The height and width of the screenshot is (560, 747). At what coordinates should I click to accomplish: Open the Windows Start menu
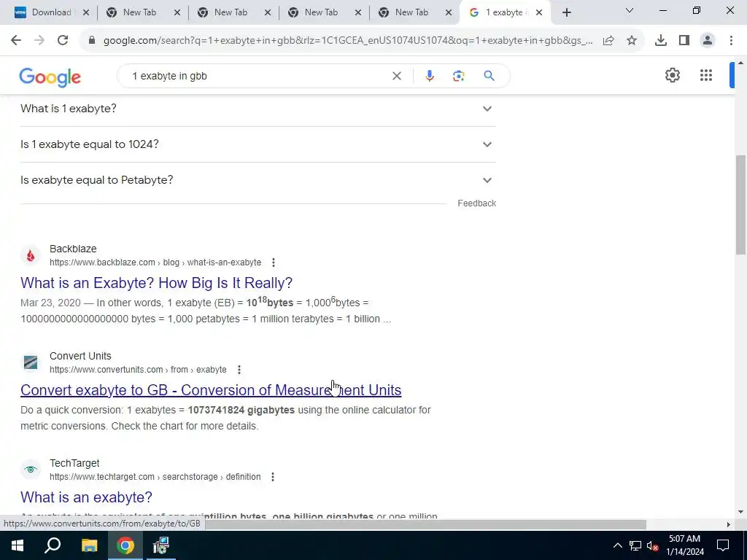(x=18, y=545)
